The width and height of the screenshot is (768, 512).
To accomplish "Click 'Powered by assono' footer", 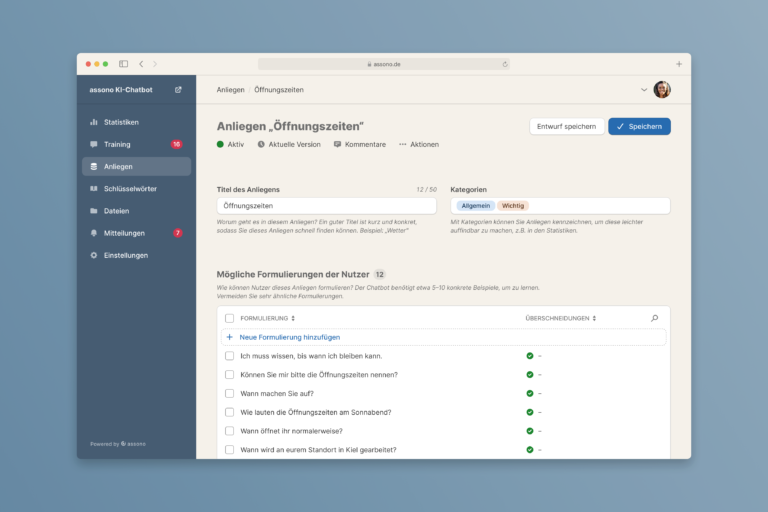I will click(118, 444).
